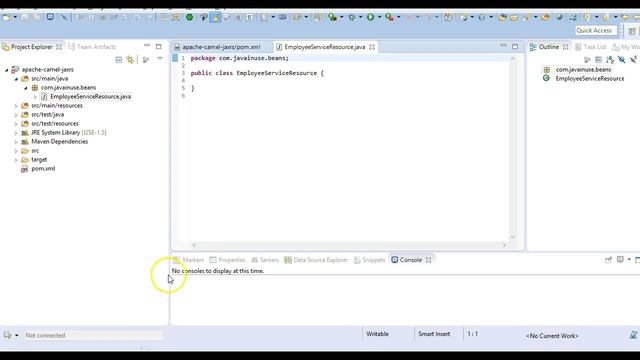Image resolution: width=640 pixels, height=360 pixels.
Task: Open the Debug dropdown arrow
Action: tap(360, 18)
